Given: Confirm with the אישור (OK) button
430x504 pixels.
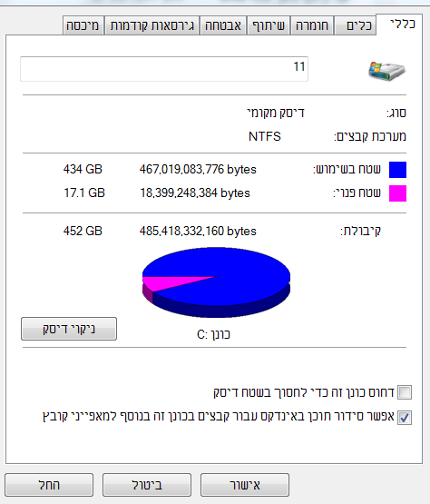Looking at the screenshot, I should [x=245, y=485].
